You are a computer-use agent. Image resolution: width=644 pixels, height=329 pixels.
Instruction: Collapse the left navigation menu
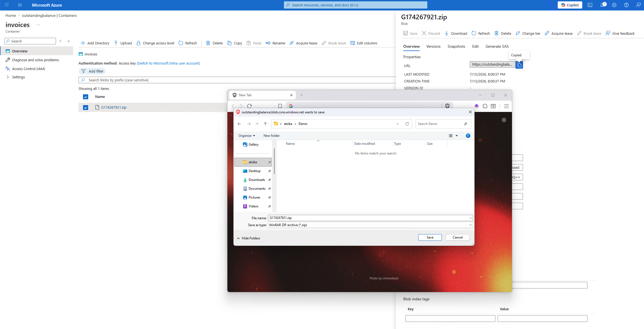[69, 41]
